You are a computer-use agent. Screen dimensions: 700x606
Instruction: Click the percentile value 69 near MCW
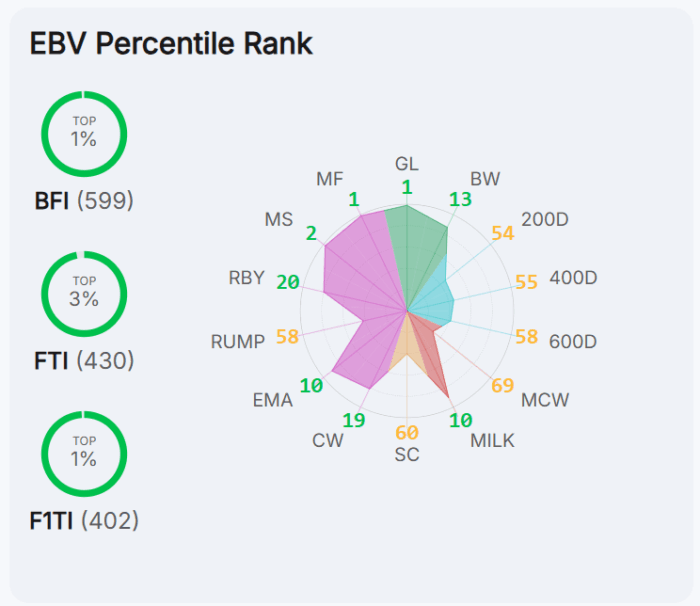(x=502, y=385)
